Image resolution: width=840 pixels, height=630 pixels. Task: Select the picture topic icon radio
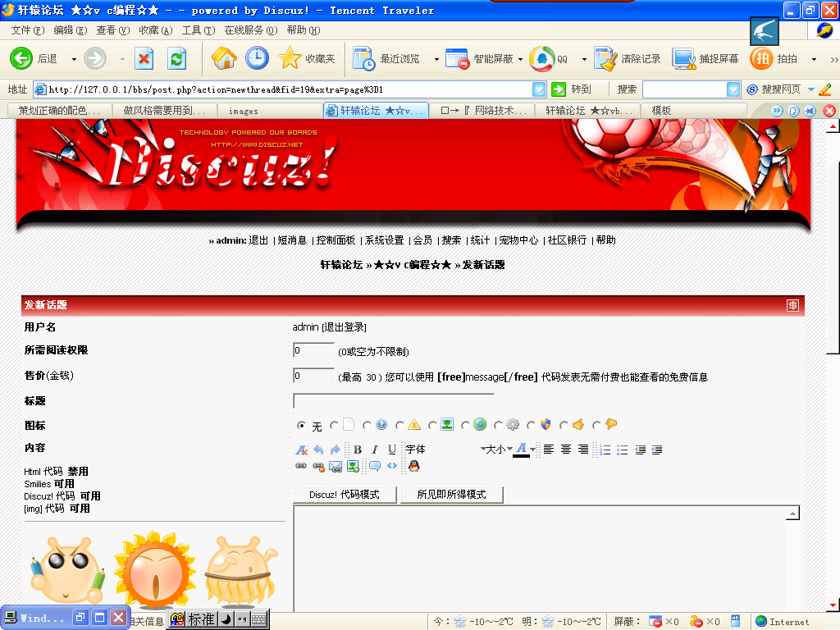point(431,425)
